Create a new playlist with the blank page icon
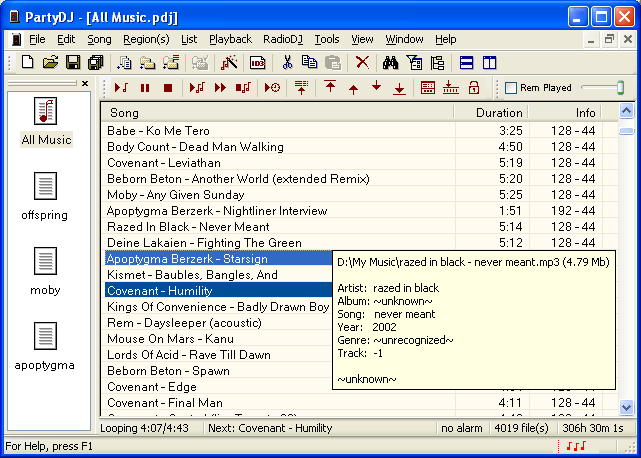Image resolution: width=641 pixels, height=458 pixels. [x=27, y=63]
